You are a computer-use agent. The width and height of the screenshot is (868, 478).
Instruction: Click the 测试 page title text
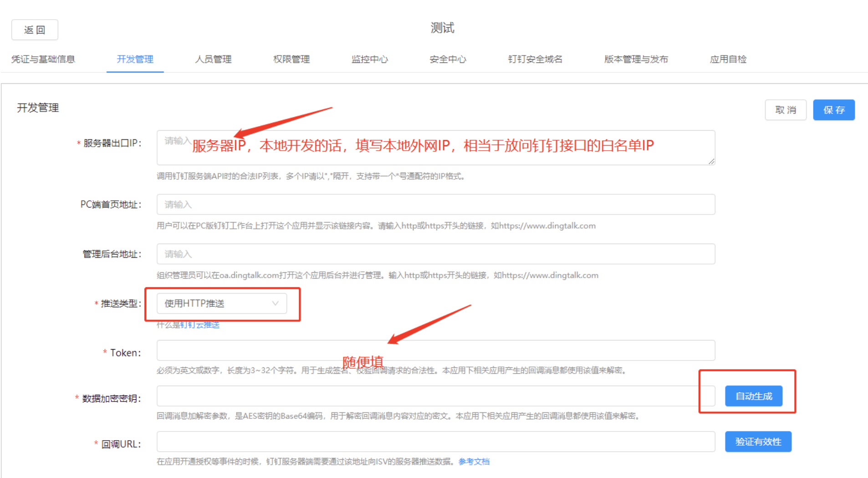click(443, 28)
